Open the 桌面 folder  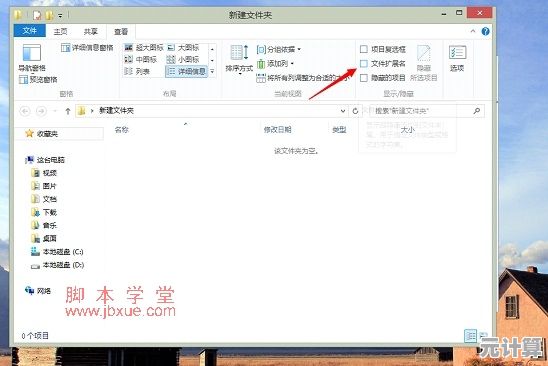[44, 238]
